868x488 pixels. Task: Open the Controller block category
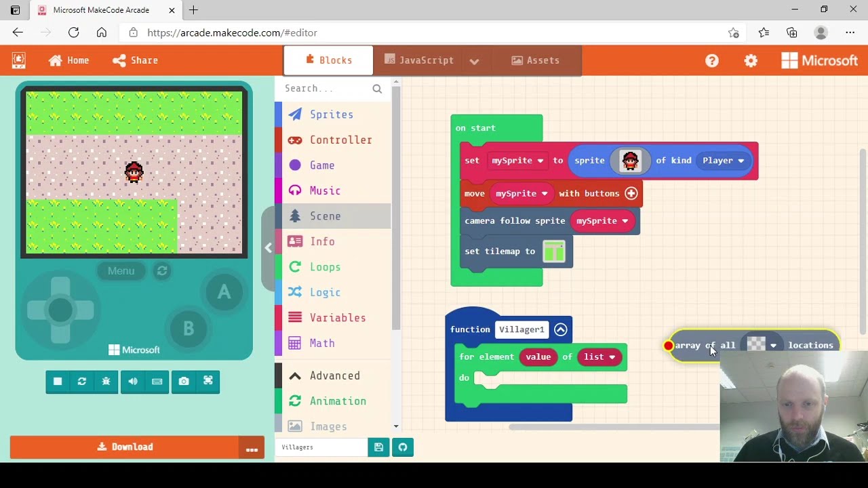[332, 140]
